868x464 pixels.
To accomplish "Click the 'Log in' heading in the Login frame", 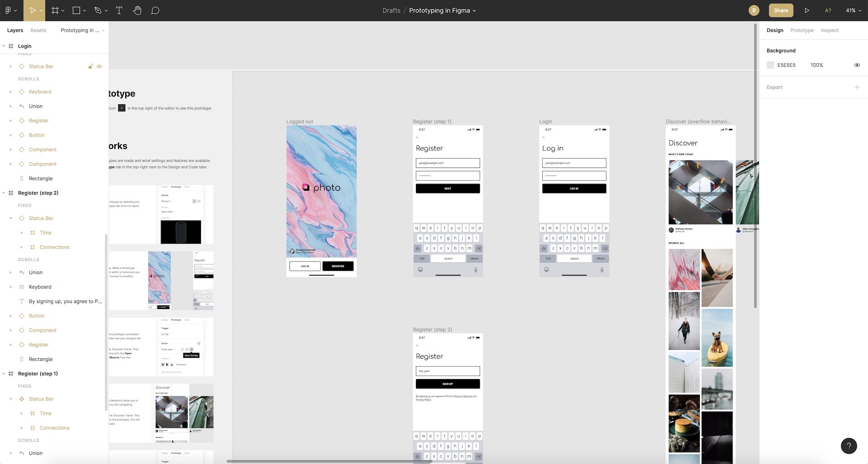I will coord(552,148).
